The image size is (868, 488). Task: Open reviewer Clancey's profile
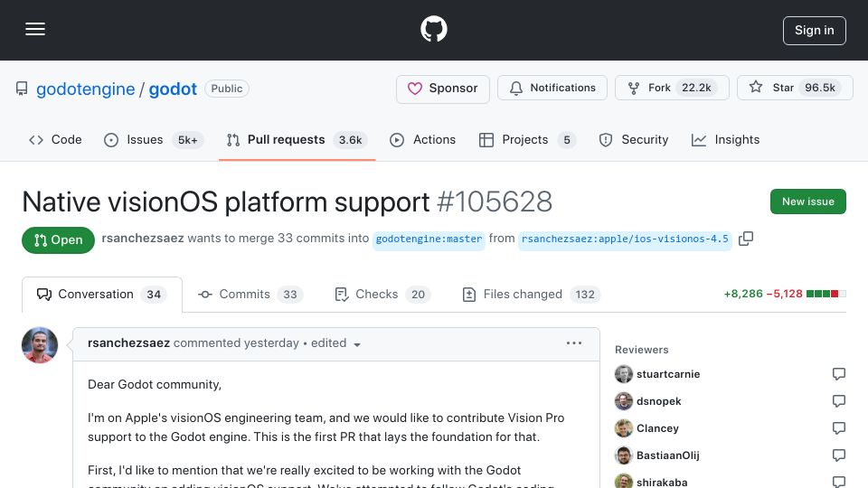tap(657, 428)
